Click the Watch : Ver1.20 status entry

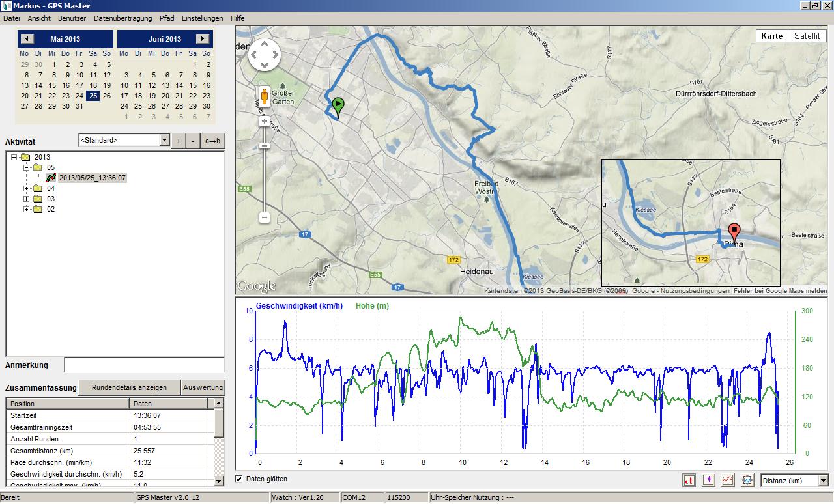[304, 498]
